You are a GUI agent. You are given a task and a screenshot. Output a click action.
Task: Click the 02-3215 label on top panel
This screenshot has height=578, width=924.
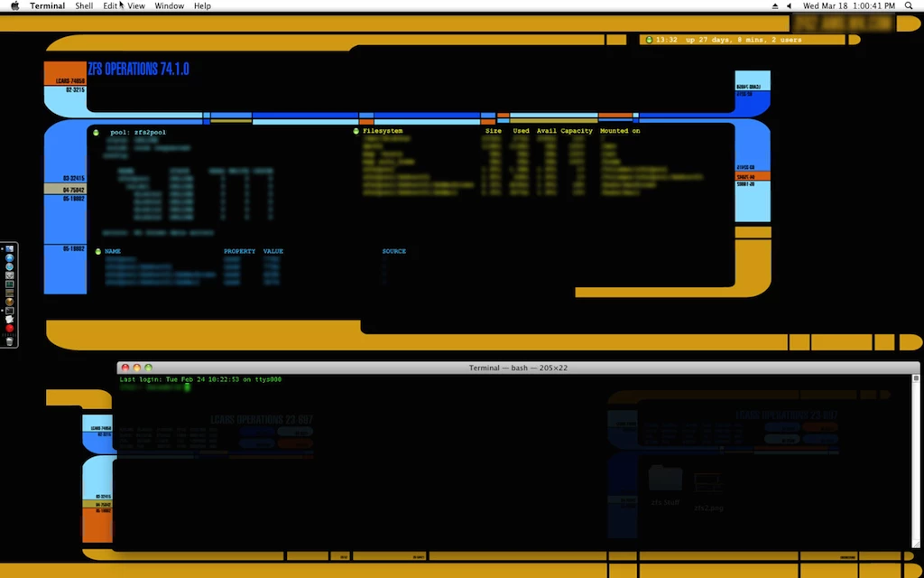click(x=76, y=90)
